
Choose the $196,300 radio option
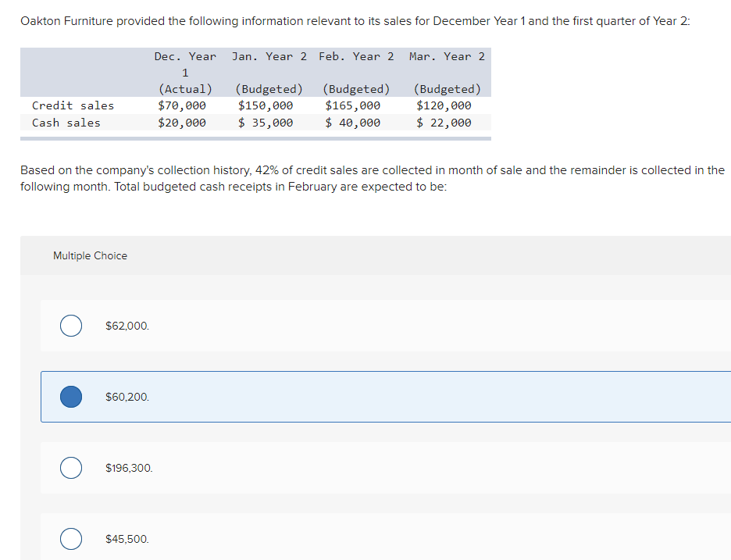[71, 468]
